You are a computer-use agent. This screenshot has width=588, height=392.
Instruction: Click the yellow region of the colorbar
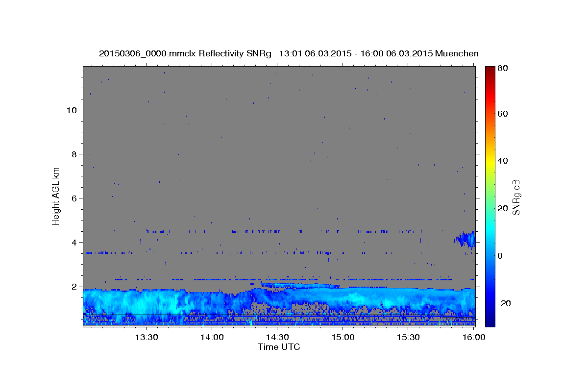(x=490, y=163)
